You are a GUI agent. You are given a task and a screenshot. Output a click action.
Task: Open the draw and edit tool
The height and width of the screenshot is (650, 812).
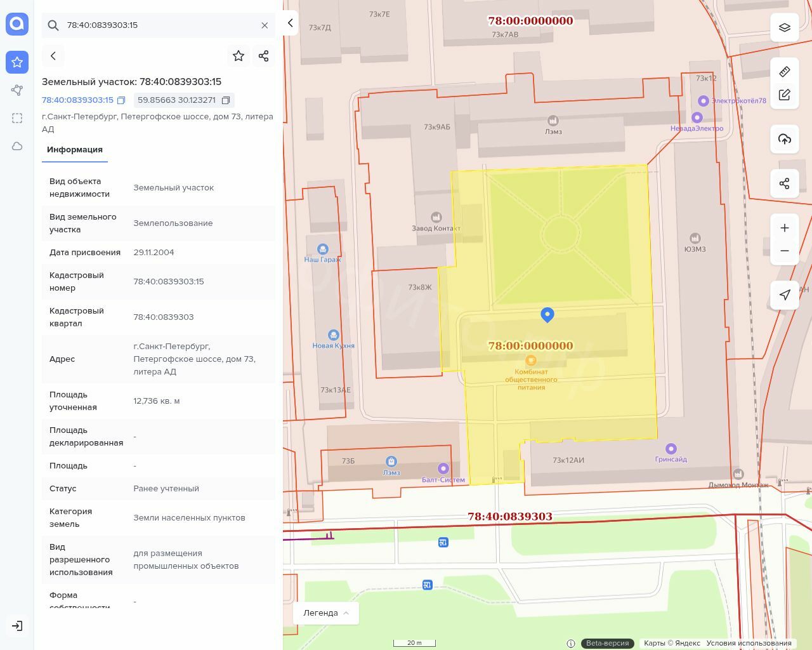[x=785, y=95]
